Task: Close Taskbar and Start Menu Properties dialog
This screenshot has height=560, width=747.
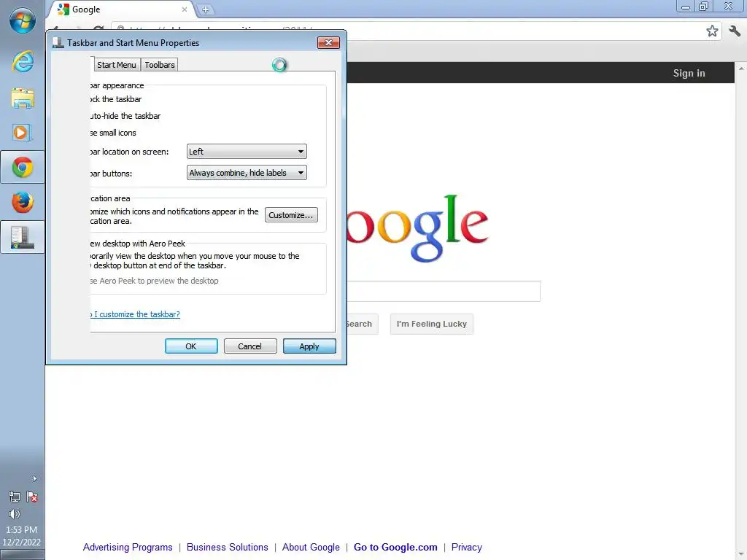Action: click(x=328, y=43)
